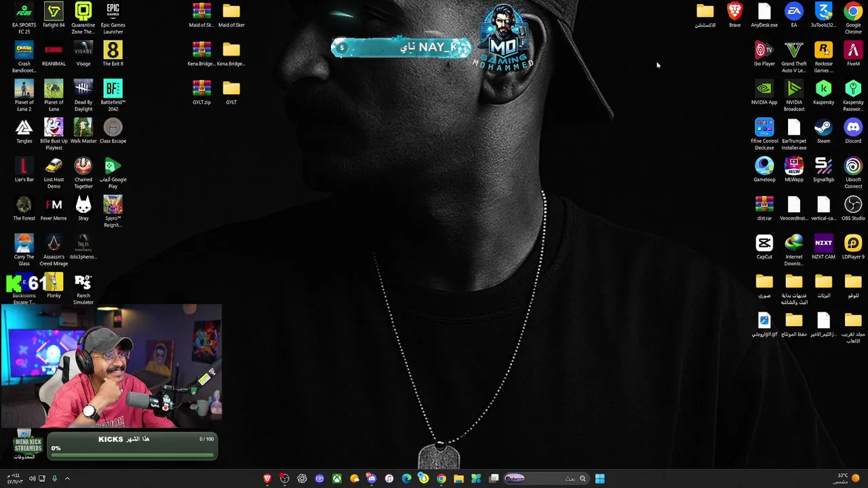This screenshot has height=488, width=868.
Task: Launch The Exit 8 shortcut
Action: (x=113, y=54)
